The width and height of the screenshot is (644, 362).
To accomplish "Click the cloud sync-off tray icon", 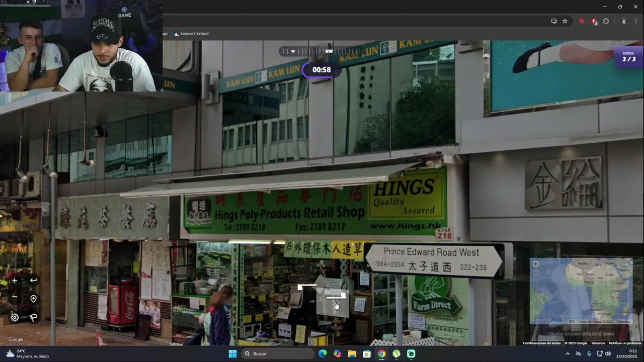I will point(578,354).
